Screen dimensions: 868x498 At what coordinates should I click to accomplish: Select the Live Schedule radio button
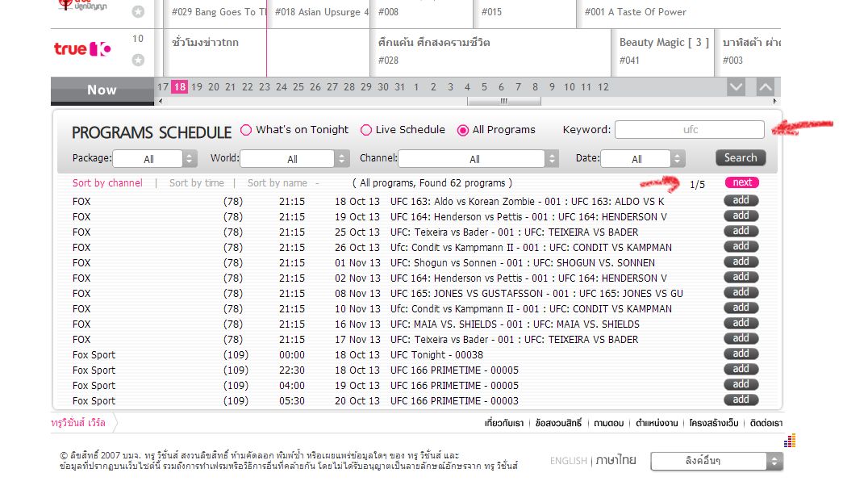tap(366, 130)
